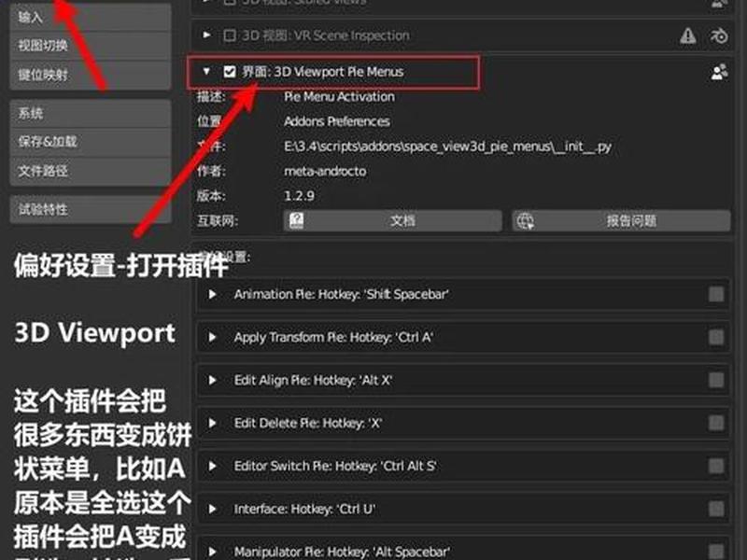Open the 键位映射 keymap section
Viewport: 747px width, 560px height.
point(90,75)
